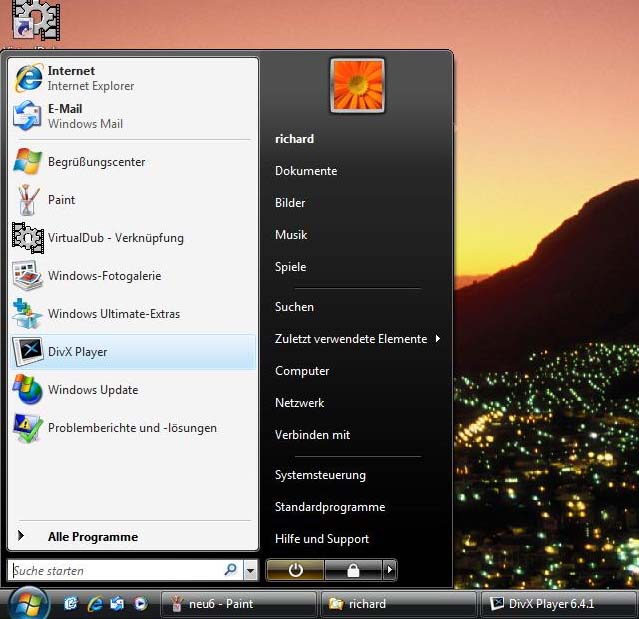The width and height of the screenshot is (639, 619).
Task: Click the orange flower user account picture
Action: 357,86
